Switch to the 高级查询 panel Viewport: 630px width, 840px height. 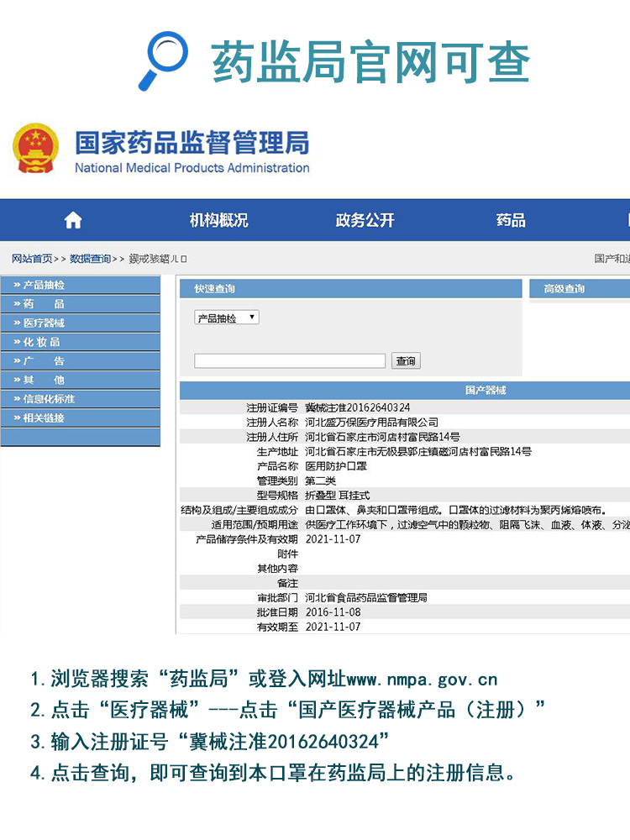tap(564, 289)
